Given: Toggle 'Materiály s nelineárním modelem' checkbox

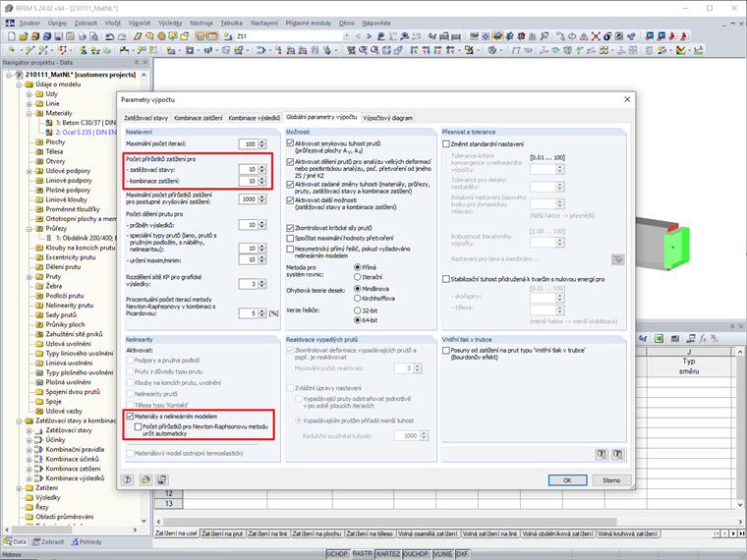Looking at the screenshot, I should [x=130, y=417].
